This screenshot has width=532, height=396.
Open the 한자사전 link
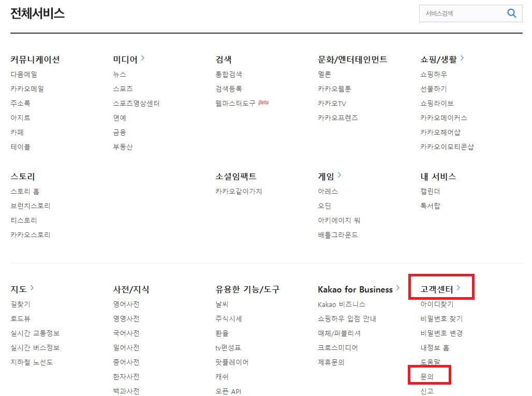pos(126,377)
